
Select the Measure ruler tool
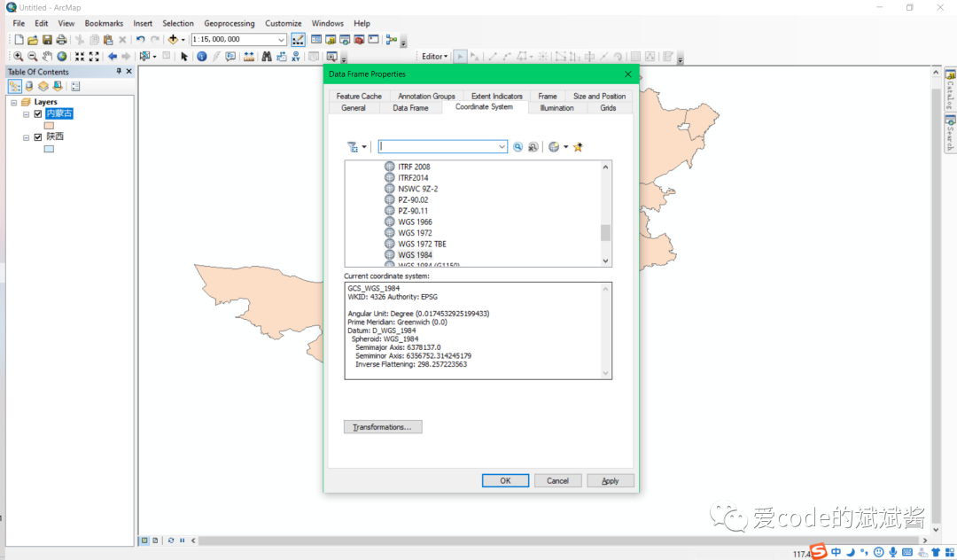[249, 56]
